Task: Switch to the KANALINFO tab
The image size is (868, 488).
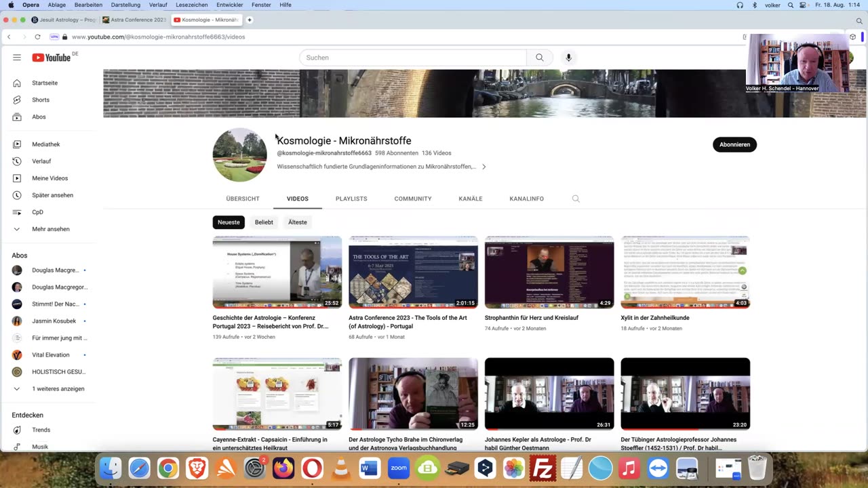Action: (x=527, y=199)
